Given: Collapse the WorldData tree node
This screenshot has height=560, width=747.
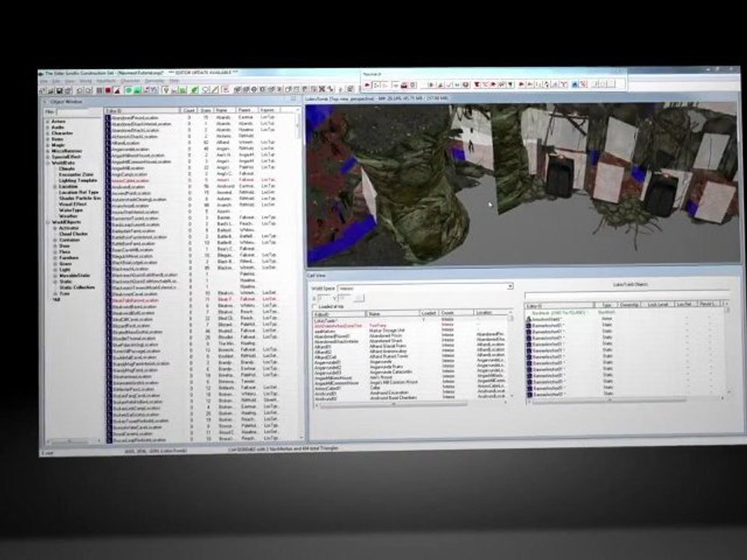Looking at the screenshot, I should (x=47, y=163).
